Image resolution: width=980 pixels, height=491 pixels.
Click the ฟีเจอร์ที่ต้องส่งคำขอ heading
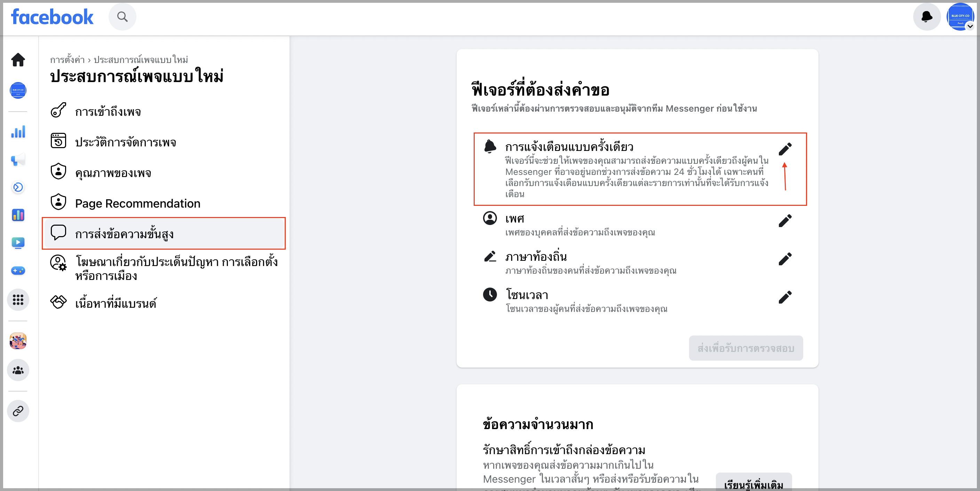540,90
